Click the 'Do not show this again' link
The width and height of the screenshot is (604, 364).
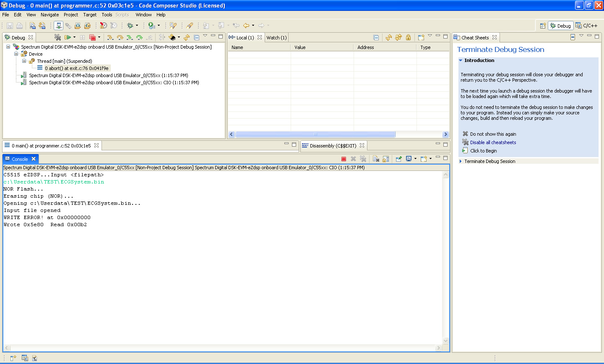pos(493,134)
